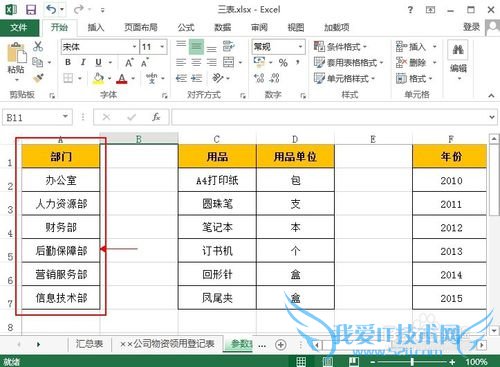Expand 条件格式 conditional formatting menu
This screenshot has height=367, width=500.
click(x=340, y=47)
